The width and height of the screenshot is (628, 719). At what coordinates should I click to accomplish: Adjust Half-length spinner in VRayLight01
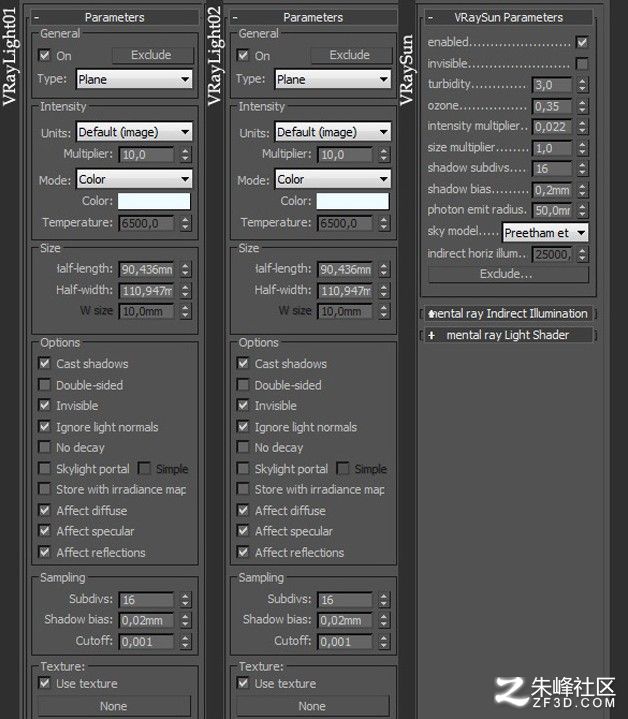pyautogui.click(x=185, y=270)
